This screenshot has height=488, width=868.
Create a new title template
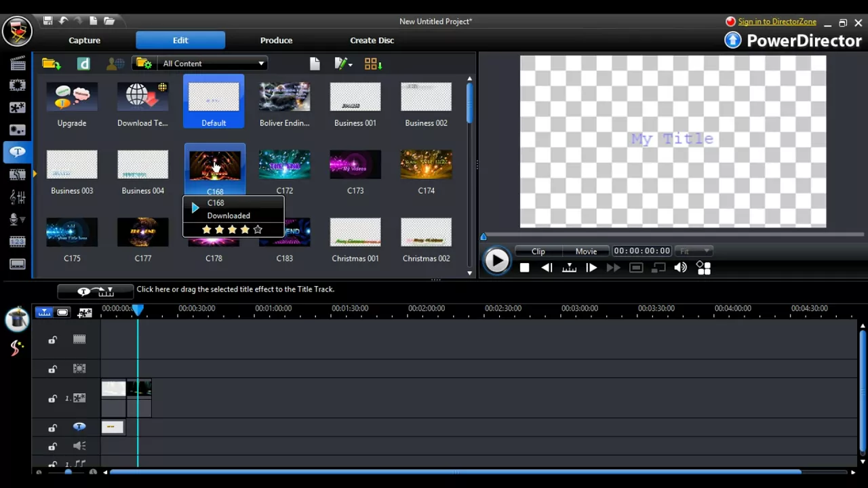315,64
